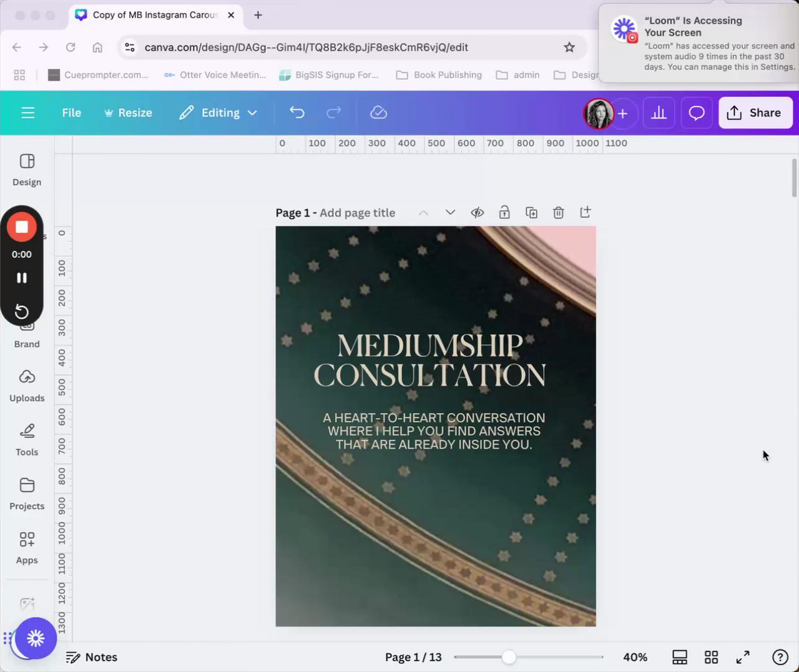Open a new browser tab
Image resolution: width=799 pixels, height=672 pixels.
(258, 15)
